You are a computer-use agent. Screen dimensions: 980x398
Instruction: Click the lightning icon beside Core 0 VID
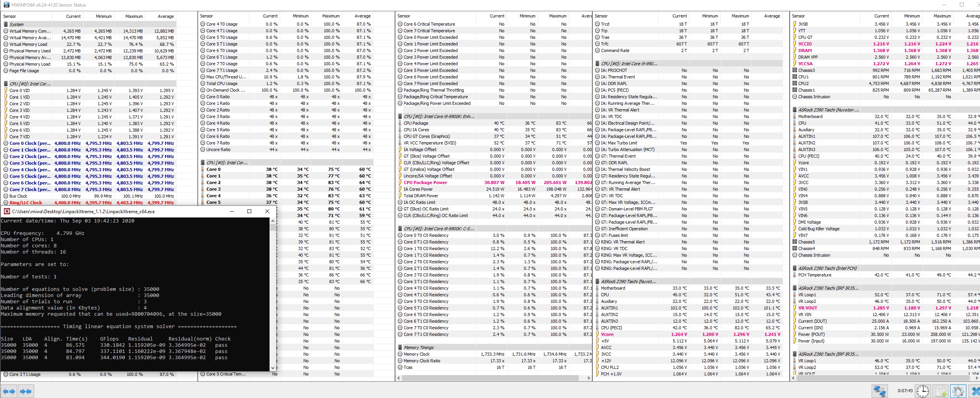tap(6, 90)
